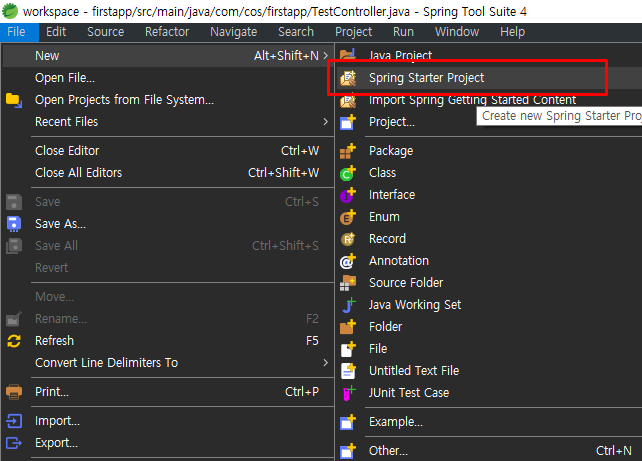
Task: Click the Export arrow icon
Action: [x=14, y=443]
